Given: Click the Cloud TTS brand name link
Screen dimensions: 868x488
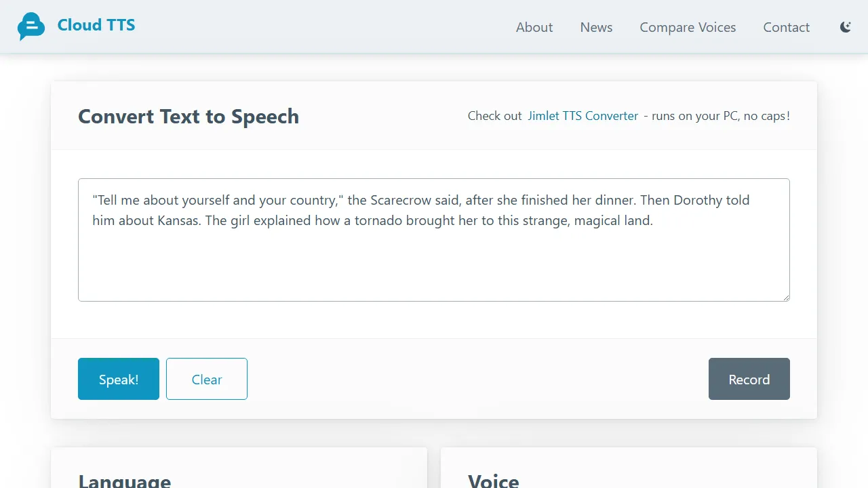Looking at the screenshot, I should (x=96, y=25).
